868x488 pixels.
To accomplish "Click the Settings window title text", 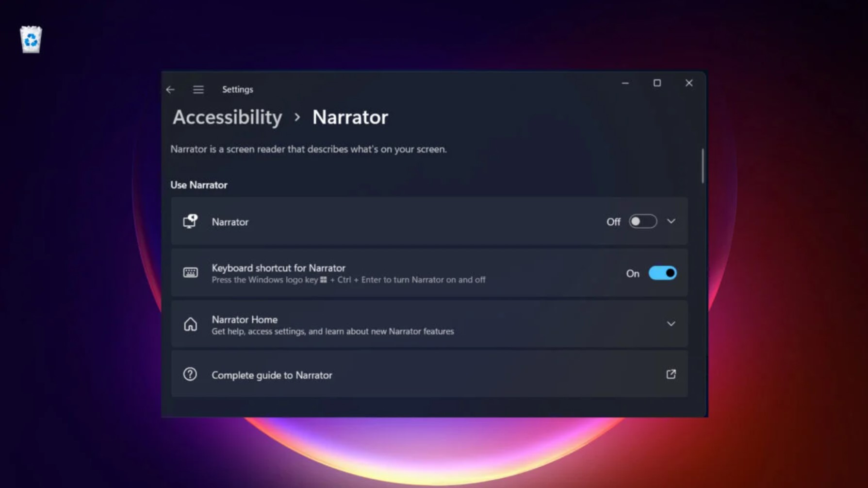I will coord(238,90).
